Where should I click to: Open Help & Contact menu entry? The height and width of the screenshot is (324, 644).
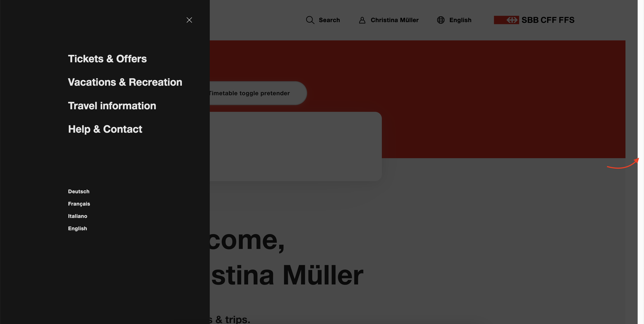[x=105, y=129]
